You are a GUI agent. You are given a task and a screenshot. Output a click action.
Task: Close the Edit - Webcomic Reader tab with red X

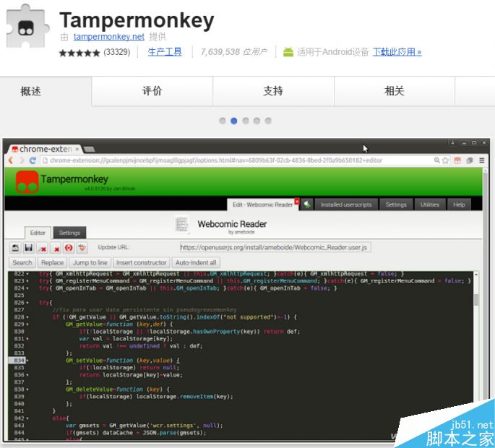point(297,201)
